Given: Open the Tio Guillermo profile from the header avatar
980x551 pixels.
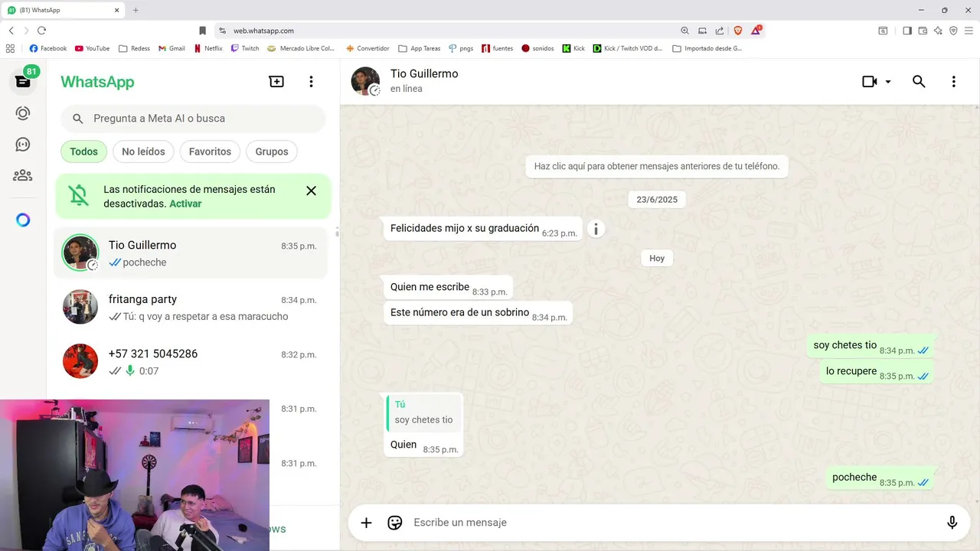Looking at the screenshot, I should (x=365, y=81).
